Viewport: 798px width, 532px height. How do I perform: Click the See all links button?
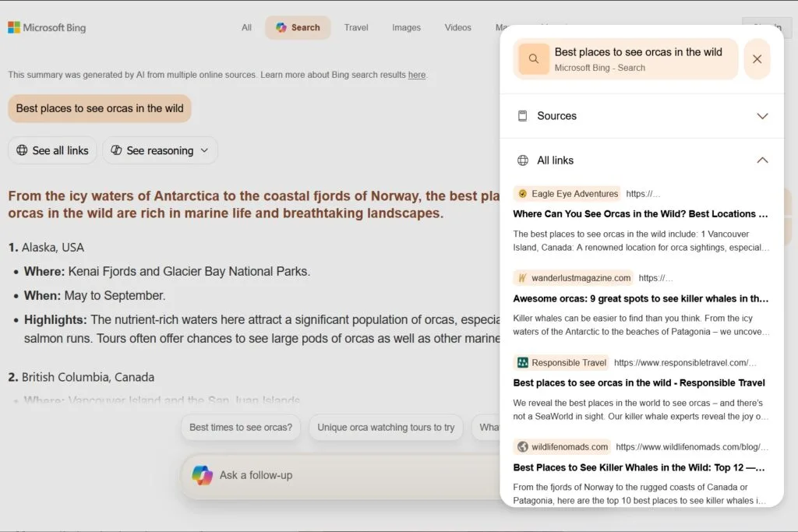(x=52, y=150)
